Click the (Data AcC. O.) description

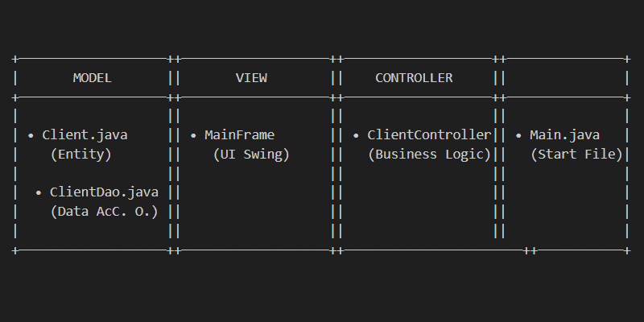(x=104, y=212)
